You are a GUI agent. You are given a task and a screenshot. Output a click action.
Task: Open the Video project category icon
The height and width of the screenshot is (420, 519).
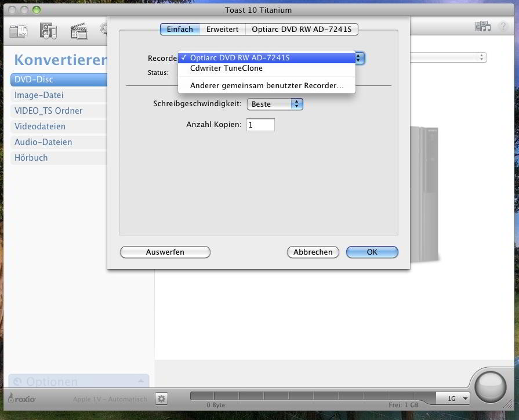pyautogui.click(x=79, y=31)
